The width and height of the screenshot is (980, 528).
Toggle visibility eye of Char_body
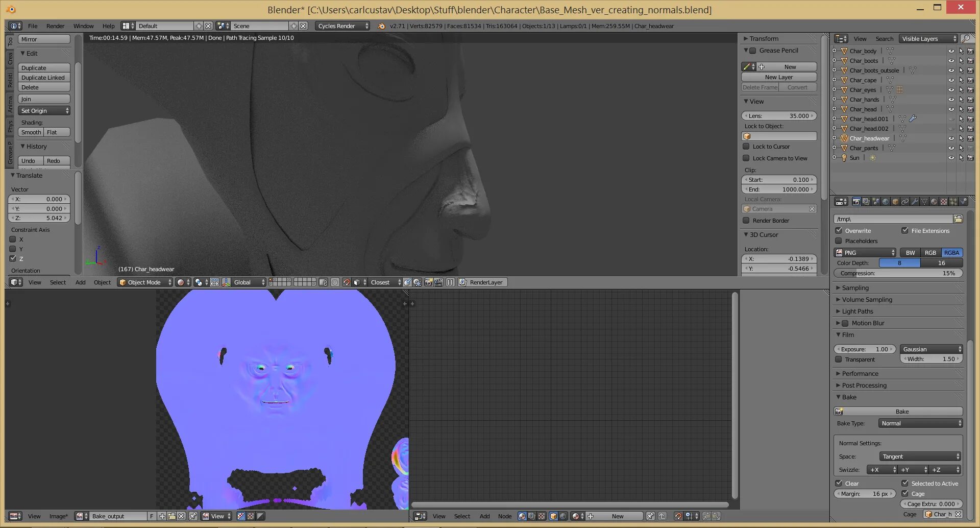[x=951, y=51]
